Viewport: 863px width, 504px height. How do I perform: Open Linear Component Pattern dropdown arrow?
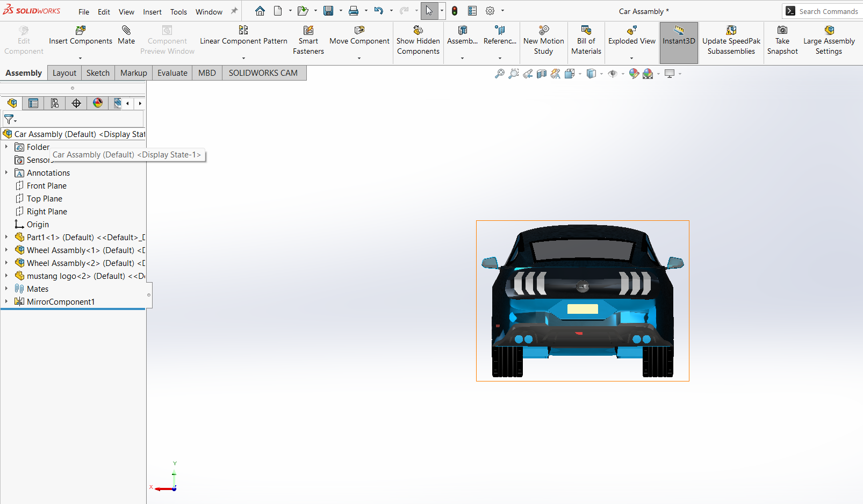pos(243,58)
